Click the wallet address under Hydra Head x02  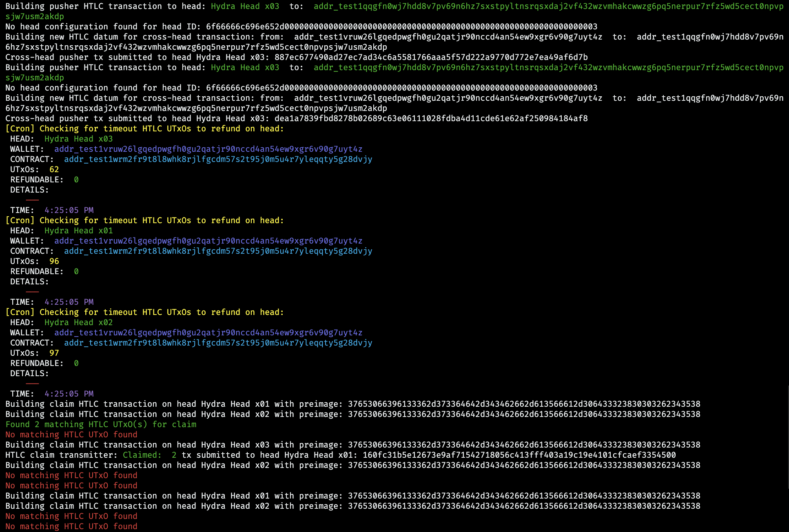[x=208, y=332]
